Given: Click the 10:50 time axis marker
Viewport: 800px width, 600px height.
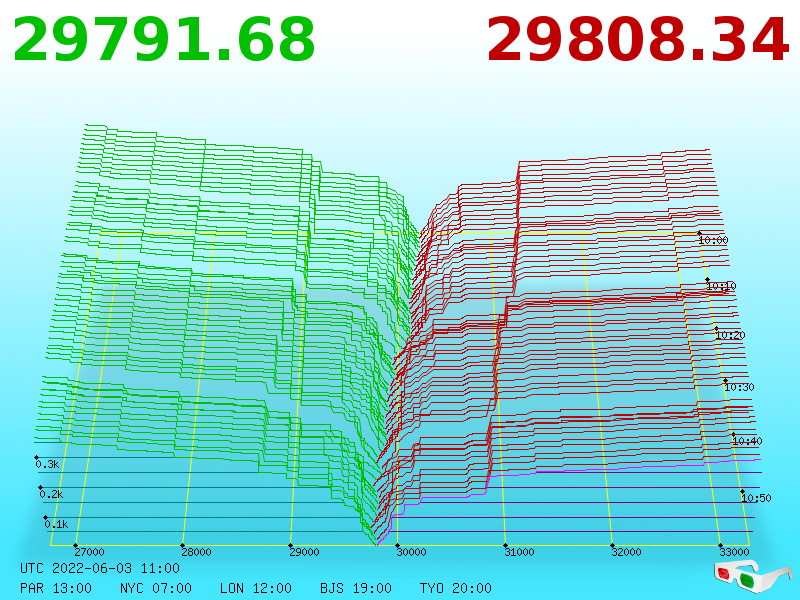Looking at the screenshot, I should tap(756, 498).
